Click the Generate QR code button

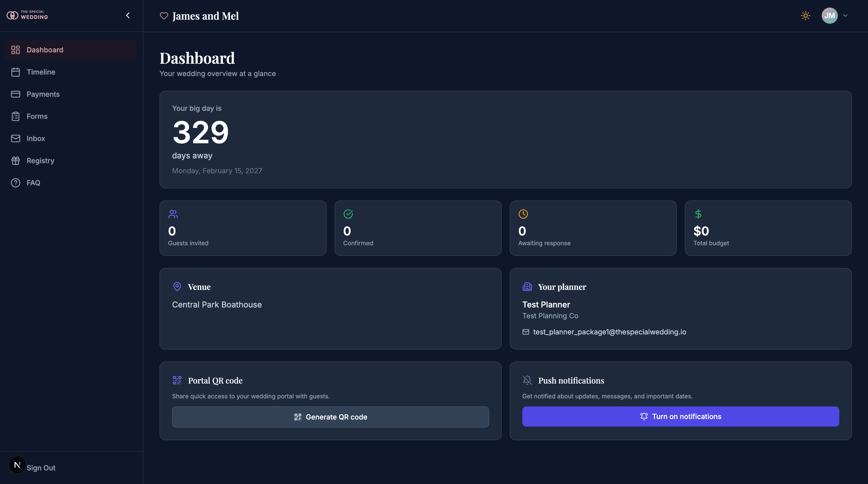[x=330, y=417]
